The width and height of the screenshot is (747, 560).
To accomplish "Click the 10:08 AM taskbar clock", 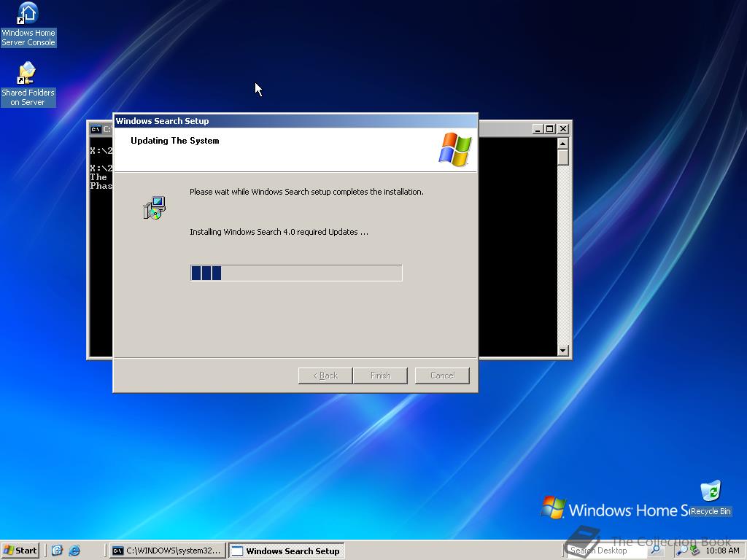I will (x=722, y=551).
